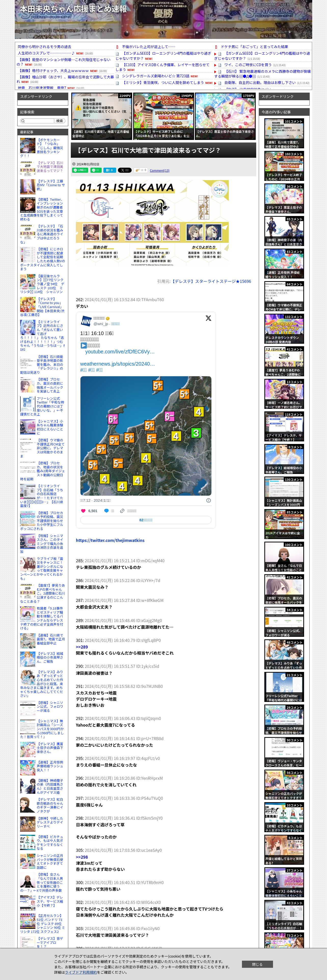Screen dimensions: 327x980
Task: Click the >>289 reply anchor
Action: click(x=81, y=647)
